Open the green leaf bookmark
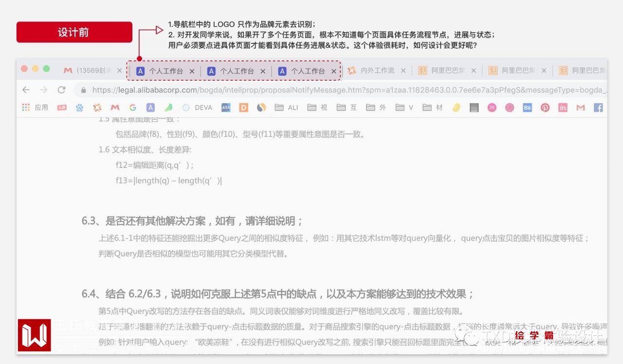Viewport: 623px width, 364px height. tap(168, 108)
